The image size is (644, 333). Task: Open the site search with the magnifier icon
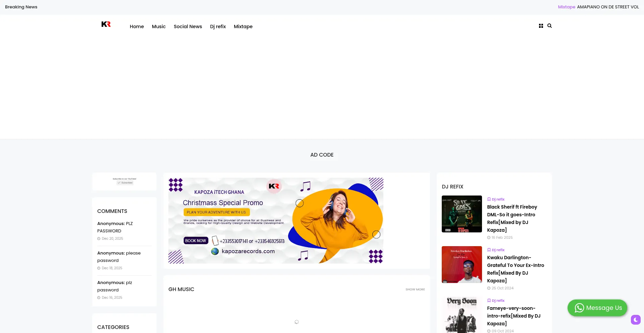tap(549, 25)
